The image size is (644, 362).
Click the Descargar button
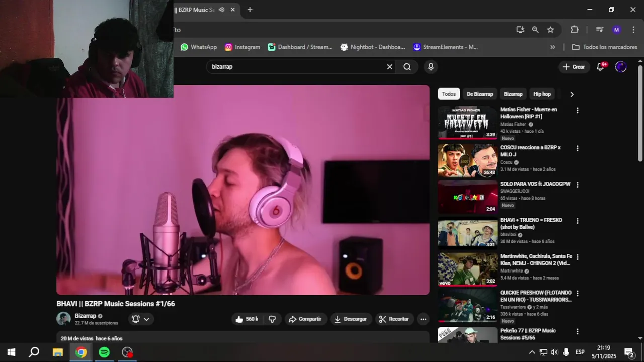351,319
